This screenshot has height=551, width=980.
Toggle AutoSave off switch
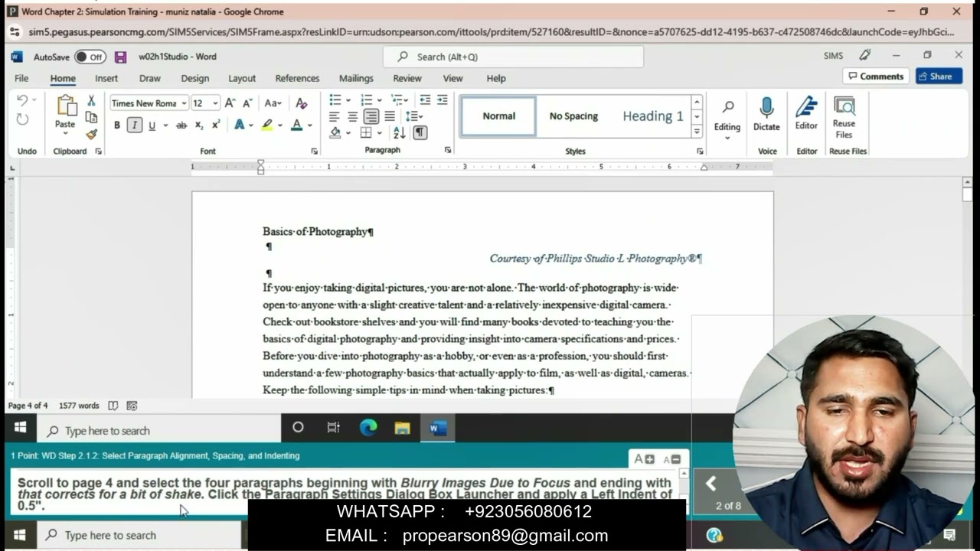click(x=90, y=57)
